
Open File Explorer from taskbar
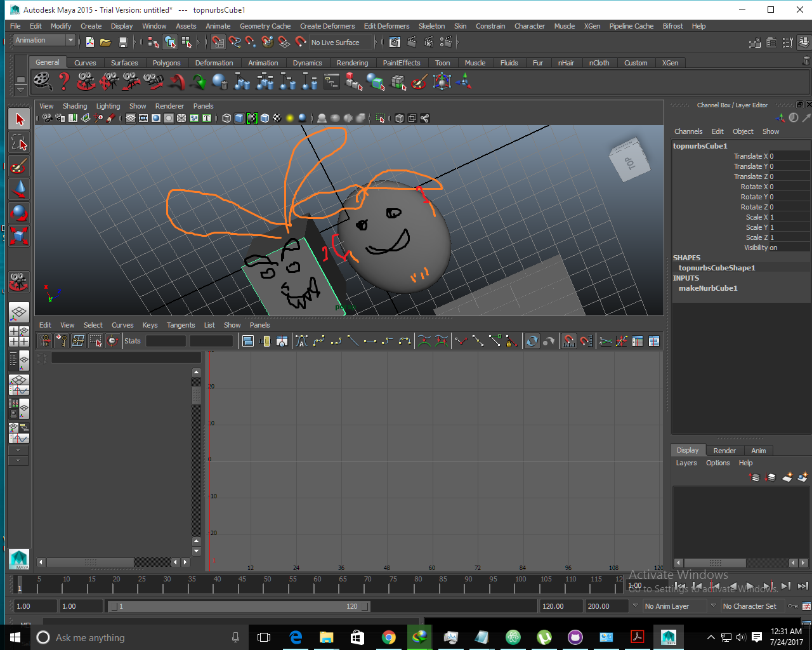tap(327, 637)
